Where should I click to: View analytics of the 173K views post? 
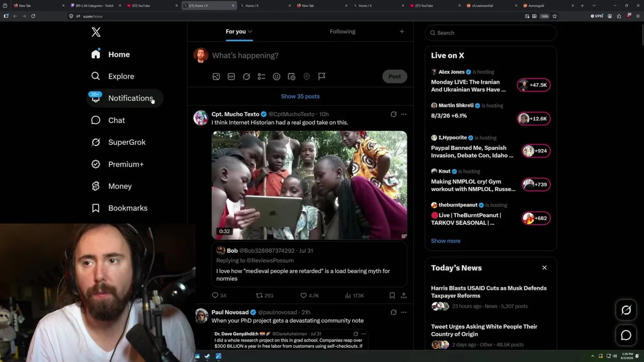point(354,296)
